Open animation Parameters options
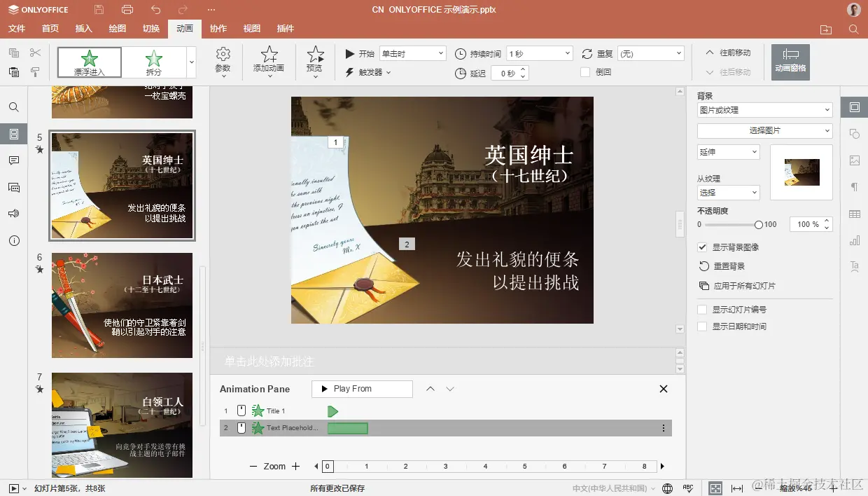Viewport: 868px width, 496px height. click(x=223, y=62)
